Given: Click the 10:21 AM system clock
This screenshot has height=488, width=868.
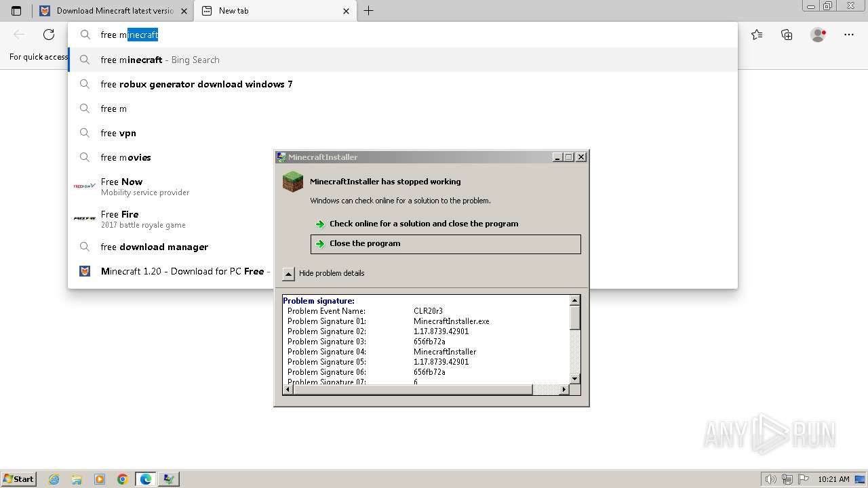Looking at the screenshot, I should pyautogui.click(x=833, y=479).
